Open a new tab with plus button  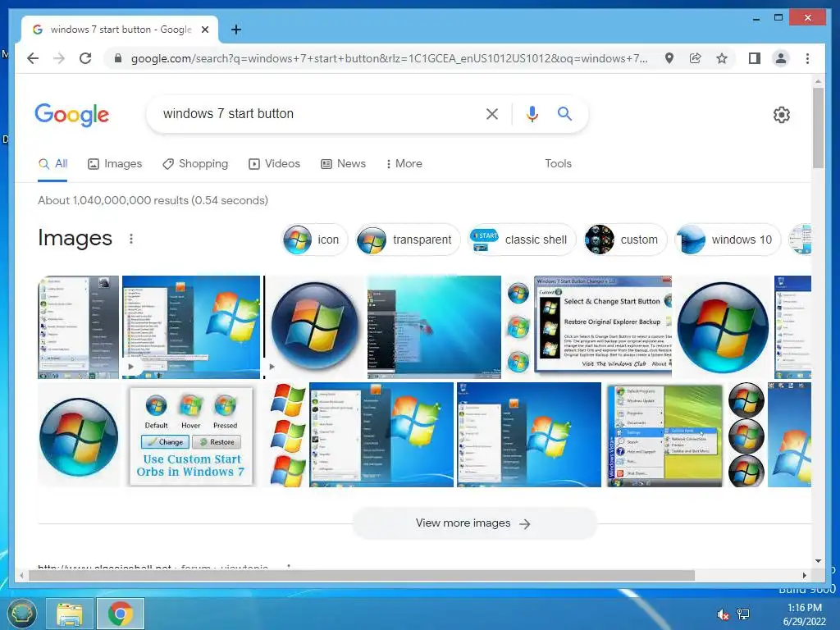(235, 30)
